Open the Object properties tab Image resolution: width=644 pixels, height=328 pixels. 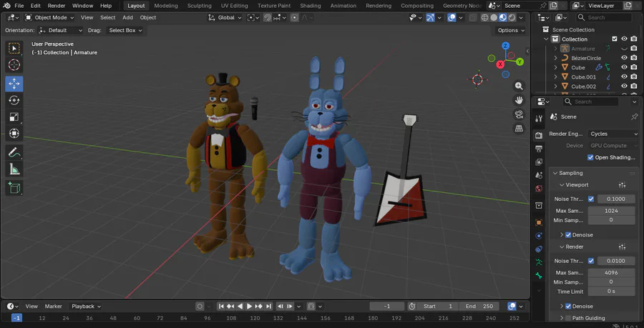pos(539,222)
